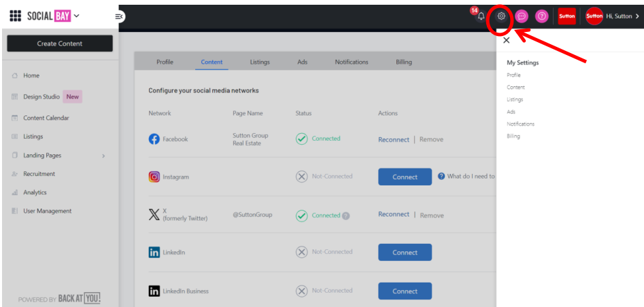Click the Create Content button

tap(60, 43)
